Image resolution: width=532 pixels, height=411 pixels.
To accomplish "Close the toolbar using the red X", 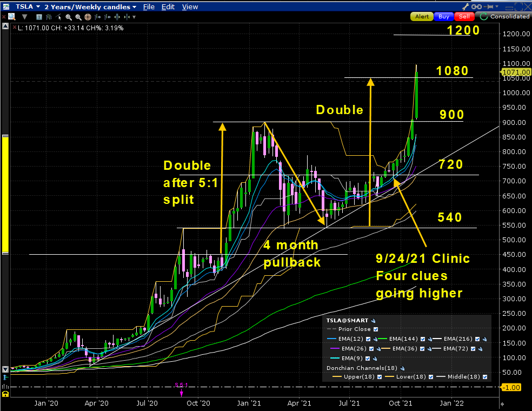I will click(4, 17).
